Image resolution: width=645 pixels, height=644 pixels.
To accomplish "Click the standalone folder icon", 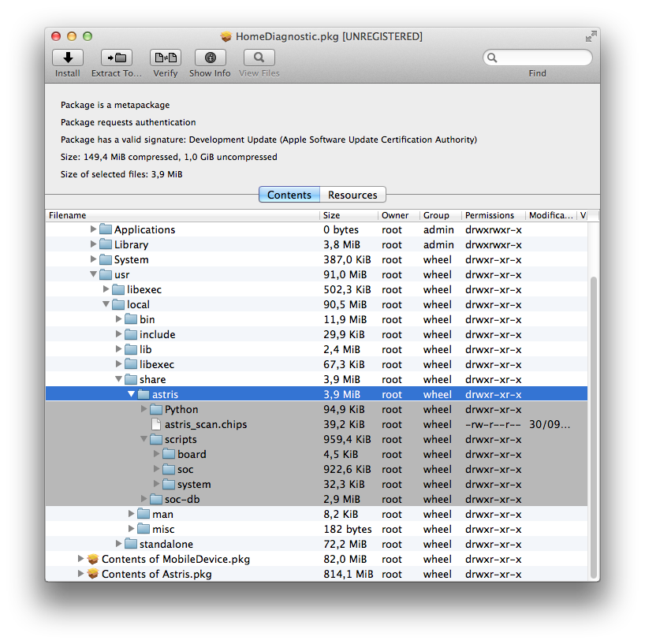I will [x=131, y=544].
